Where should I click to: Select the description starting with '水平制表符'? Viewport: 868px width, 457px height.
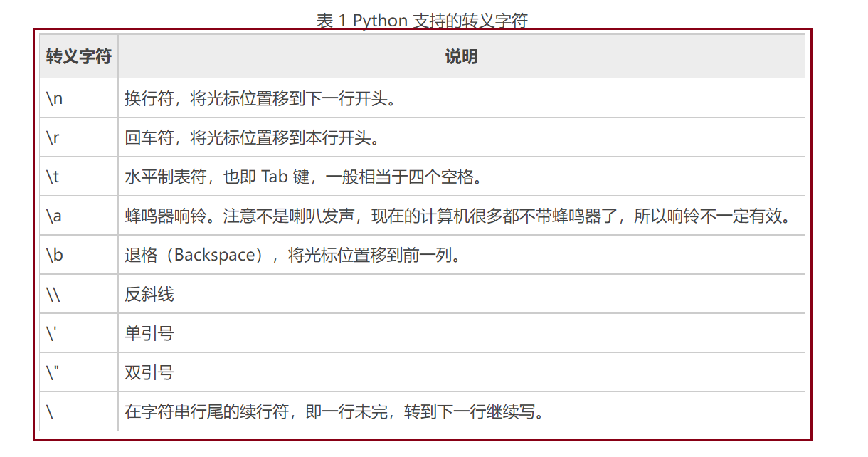click(304, 177)
